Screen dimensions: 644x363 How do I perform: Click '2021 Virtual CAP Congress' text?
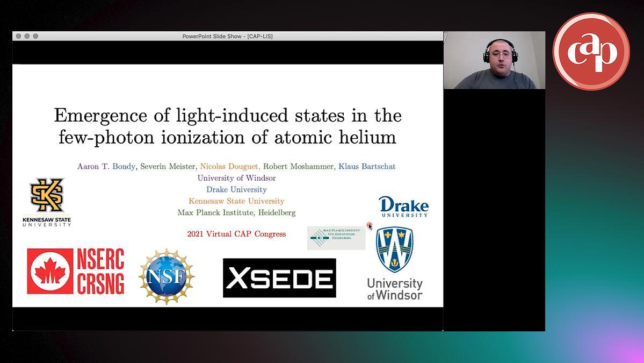(236, 234)
